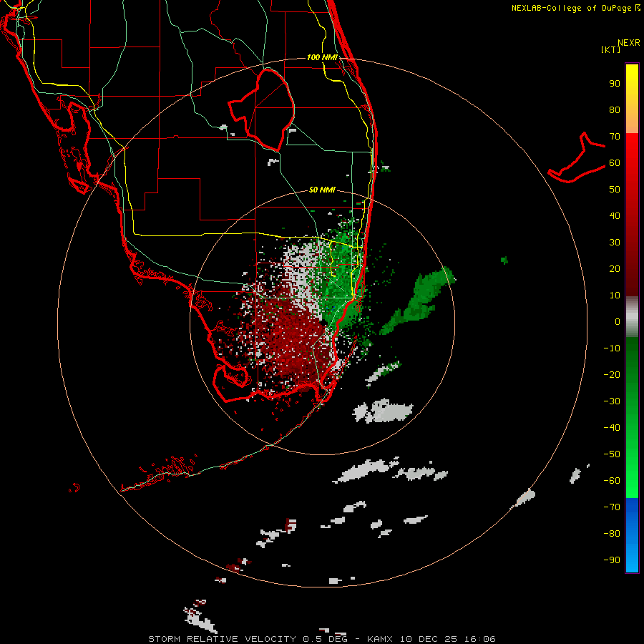Click the 90 value on the velocity scale

click(615, 84)
